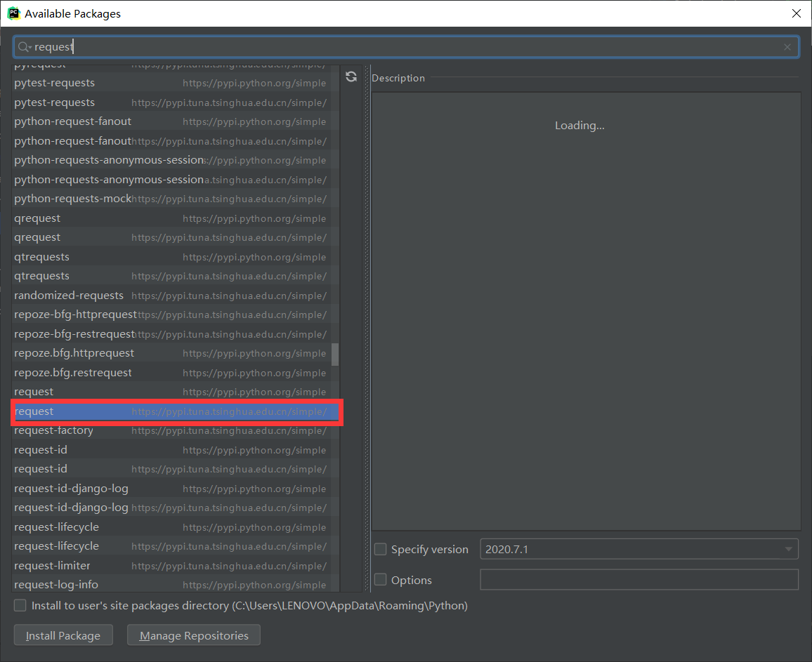This screenshot has width=812, height=662.
Task: Click the refresh packages list icon
Action: [351, 77]
